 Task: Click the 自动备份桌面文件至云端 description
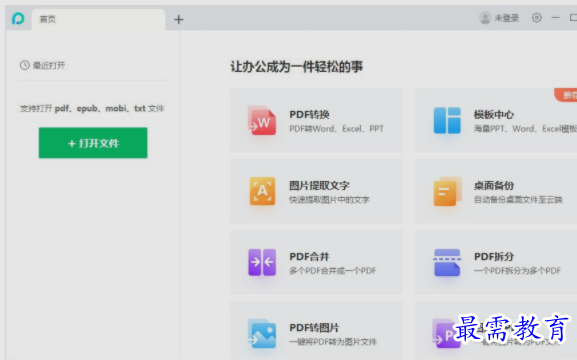518,200
